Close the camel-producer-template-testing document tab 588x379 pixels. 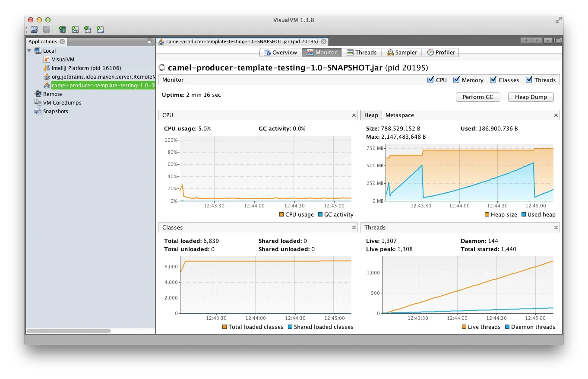tap(323, 41)
